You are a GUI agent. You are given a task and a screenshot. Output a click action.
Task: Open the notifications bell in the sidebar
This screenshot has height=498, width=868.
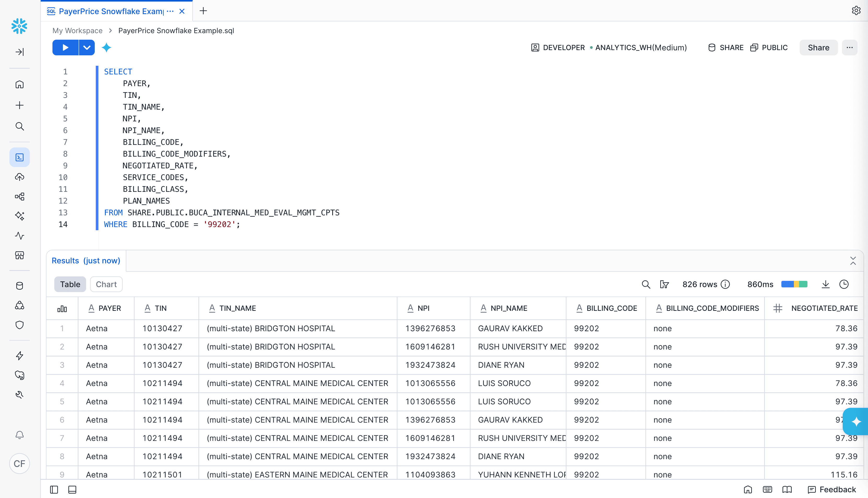pyautogui.click(x=20, y=435)
